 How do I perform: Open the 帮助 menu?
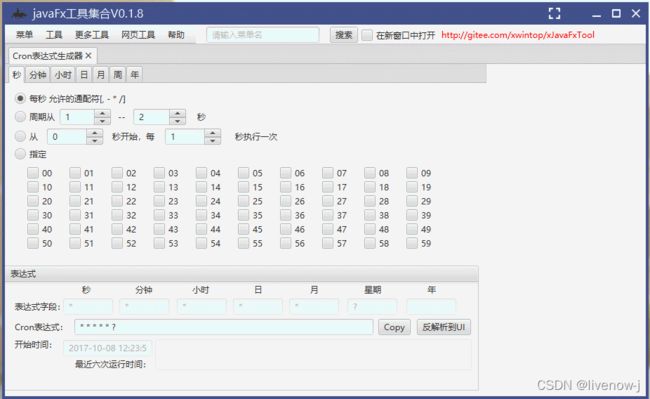click(x=176, y=35)
